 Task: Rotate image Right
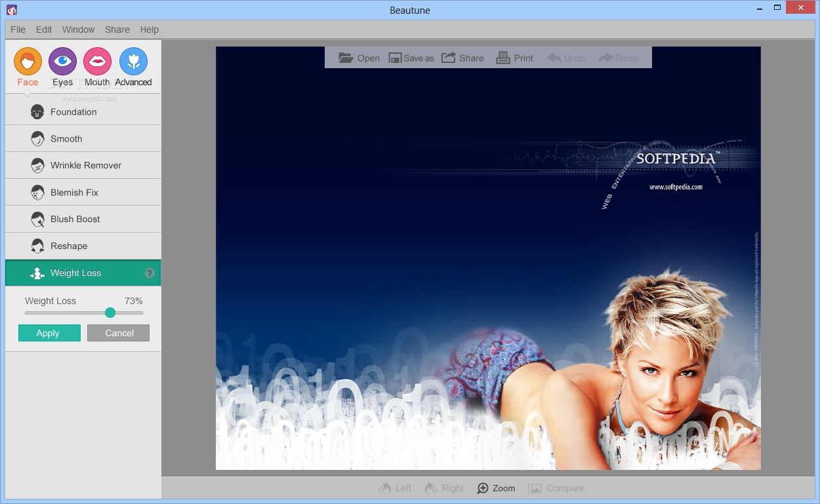[444, 488]
